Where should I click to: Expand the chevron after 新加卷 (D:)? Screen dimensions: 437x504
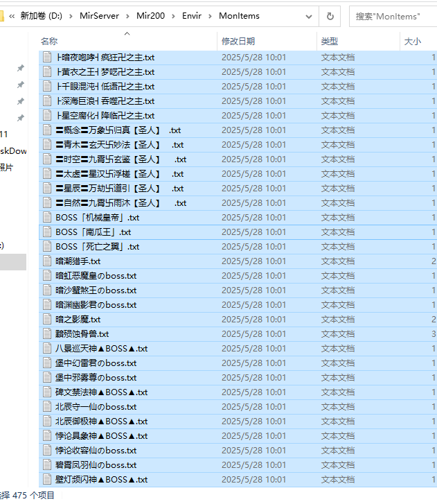point(71,16)
